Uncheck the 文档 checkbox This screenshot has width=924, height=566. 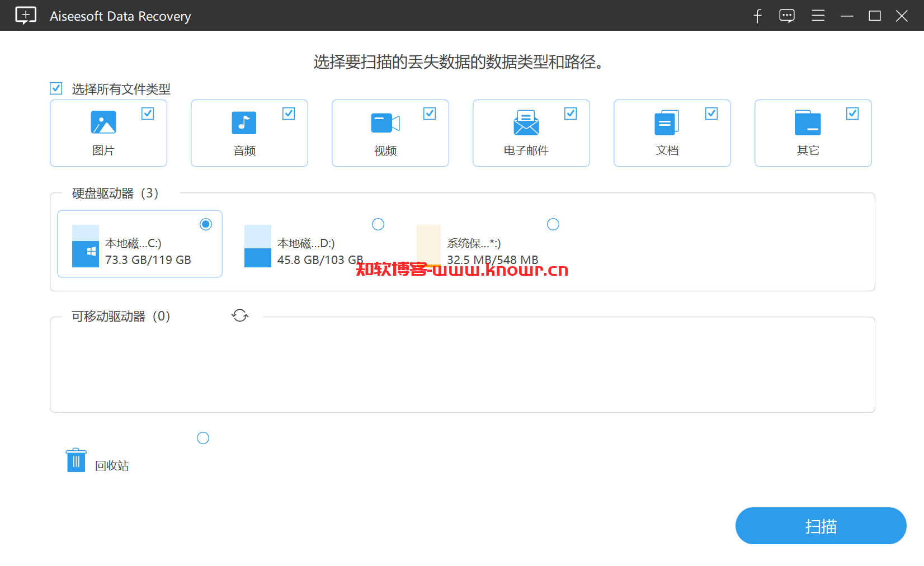tap(711, 114)
